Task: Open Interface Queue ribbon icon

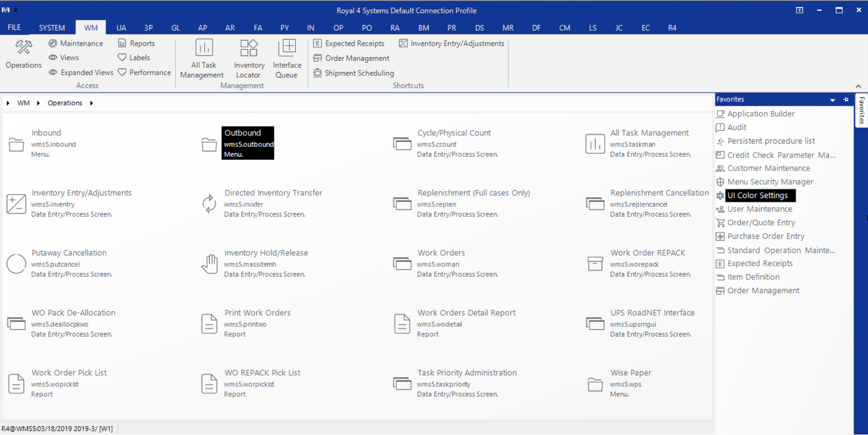Action: (287, 47)
